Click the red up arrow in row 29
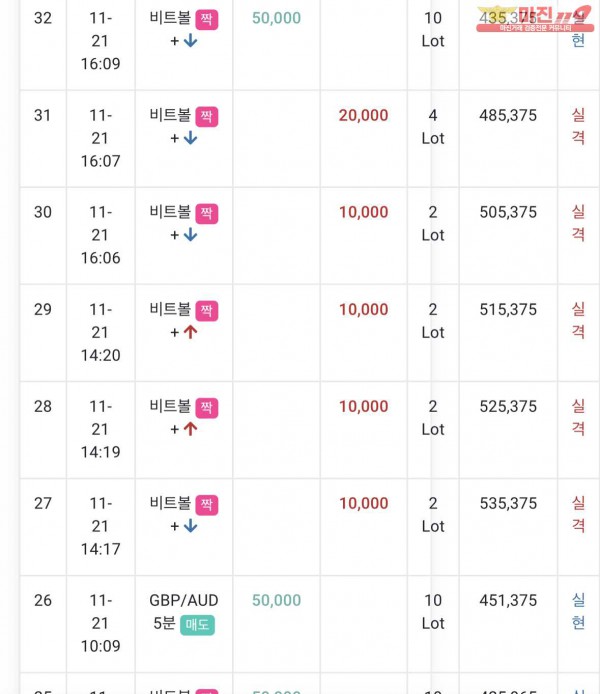 [191, 332]
